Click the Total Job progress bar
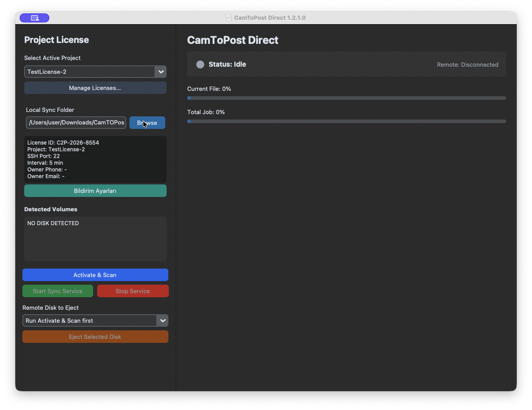This screenshot has width=532, height=410. (347, 121)
